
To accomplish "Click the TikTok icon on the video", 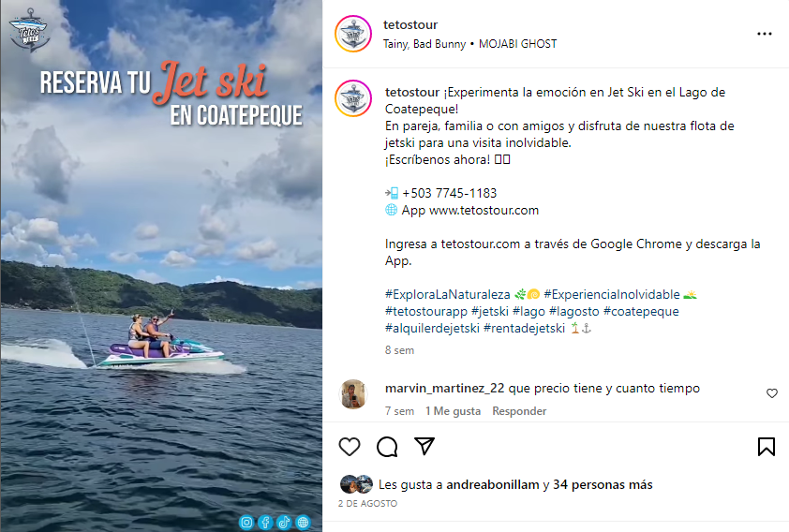I will (284, 523).
